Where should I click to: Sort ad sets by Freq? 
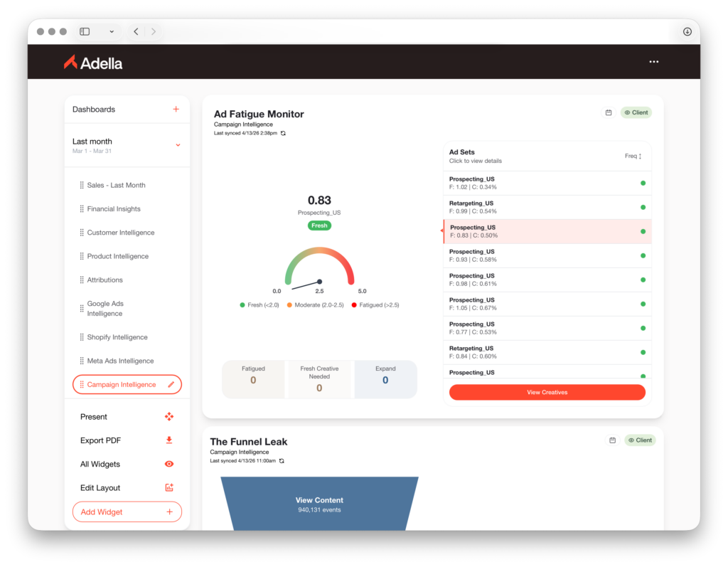tap(633, 156)
